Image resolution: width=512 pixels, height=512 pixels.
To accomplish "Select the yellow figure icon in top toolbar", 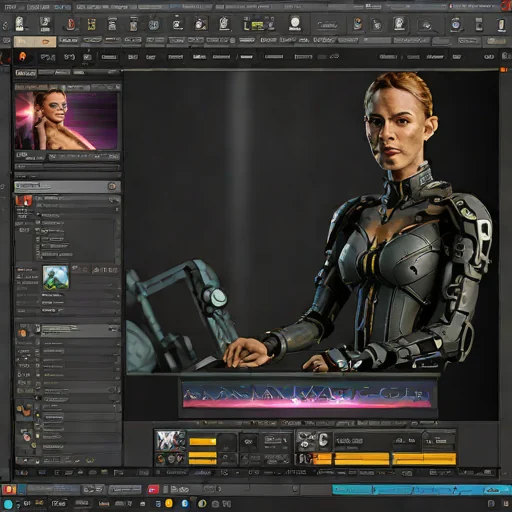I will pos(91,24).
